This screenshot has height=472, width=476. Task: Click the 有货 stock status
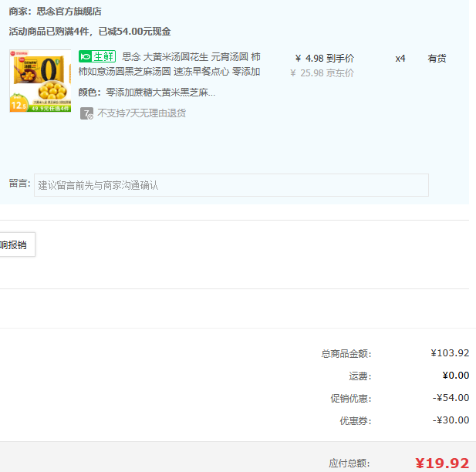(x=437, y=59)
